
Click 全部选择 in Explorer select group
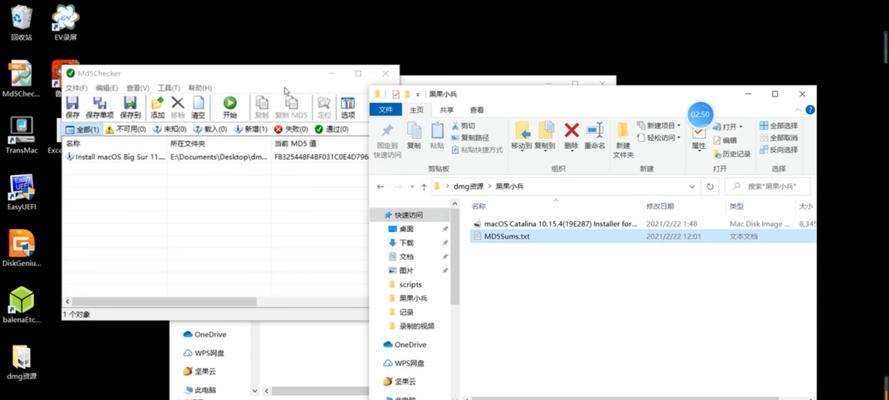point(778,125)
